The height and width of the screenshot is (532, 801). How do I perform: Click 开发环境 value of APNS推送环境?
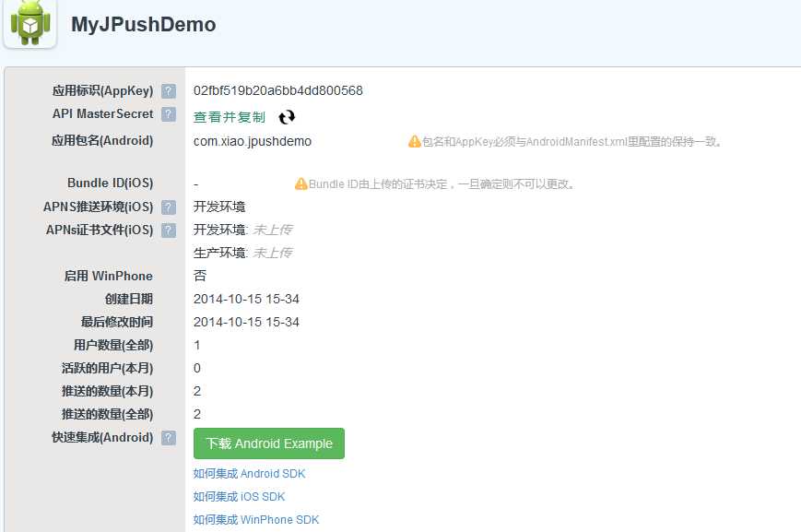(219, 207)
